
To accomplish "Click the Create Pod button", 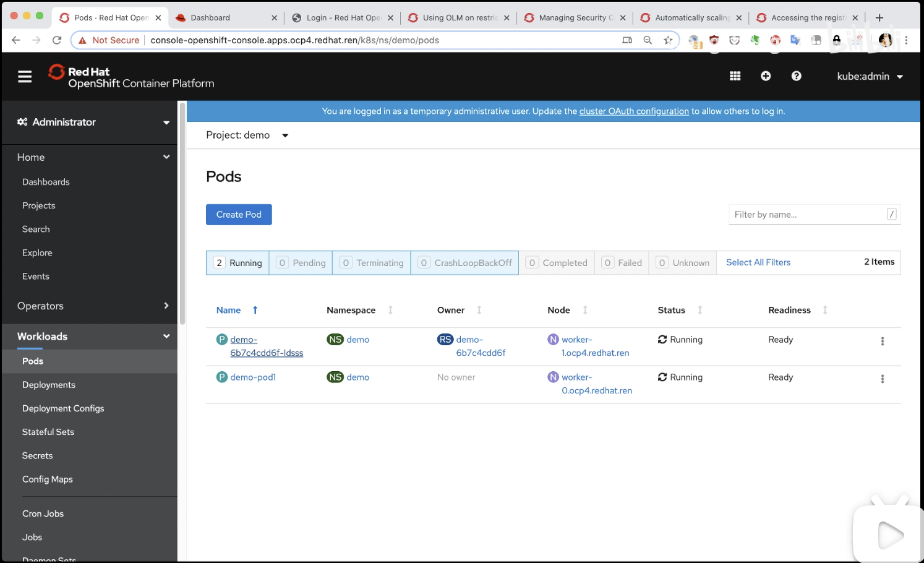I will coord(239,215).
